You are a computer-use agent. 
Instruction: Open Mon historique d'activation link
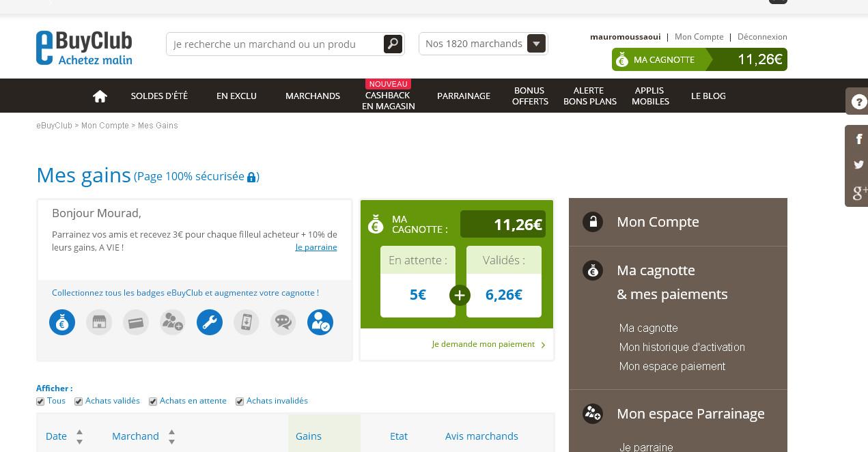(682, 348)
